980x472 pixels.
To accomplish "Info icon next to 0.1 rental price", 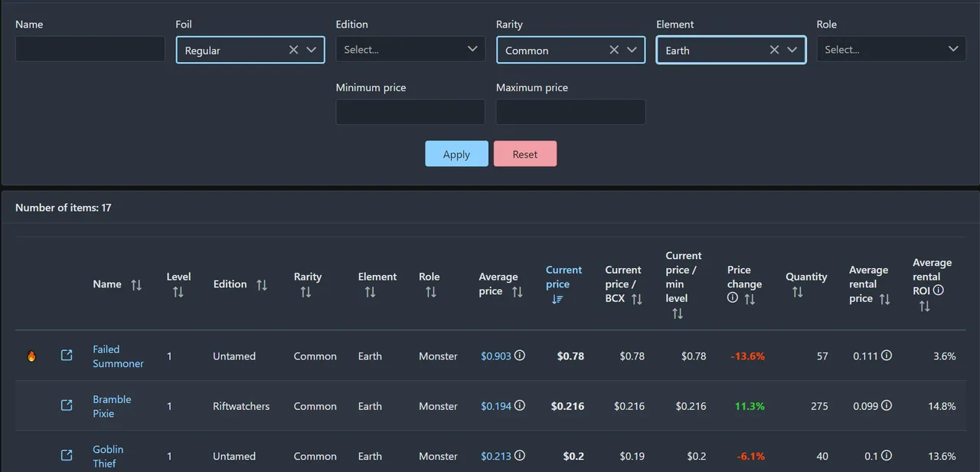I will click(x=887, y=455).
